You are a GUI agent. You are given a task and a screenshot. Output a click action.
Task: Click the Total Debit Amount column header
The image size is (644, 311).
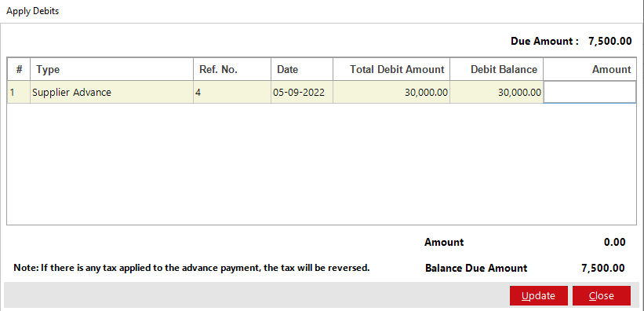(x=391, y=70)
